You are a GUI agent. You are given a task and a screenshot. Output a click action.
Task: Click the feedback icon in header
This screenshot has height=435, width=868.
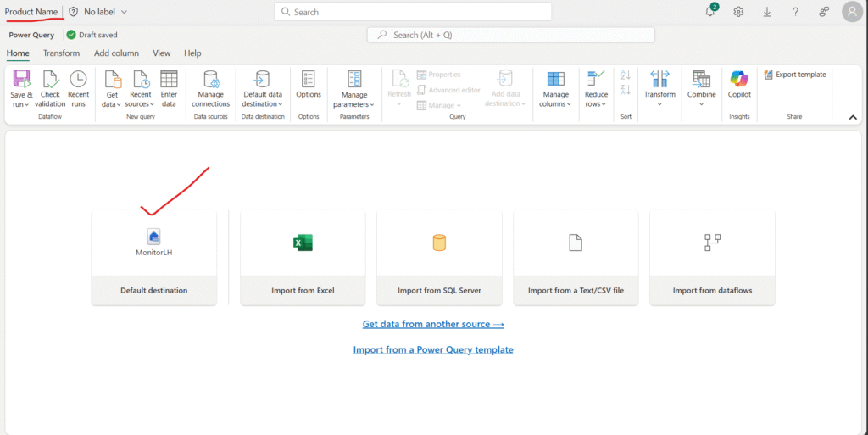pos(824,12)
